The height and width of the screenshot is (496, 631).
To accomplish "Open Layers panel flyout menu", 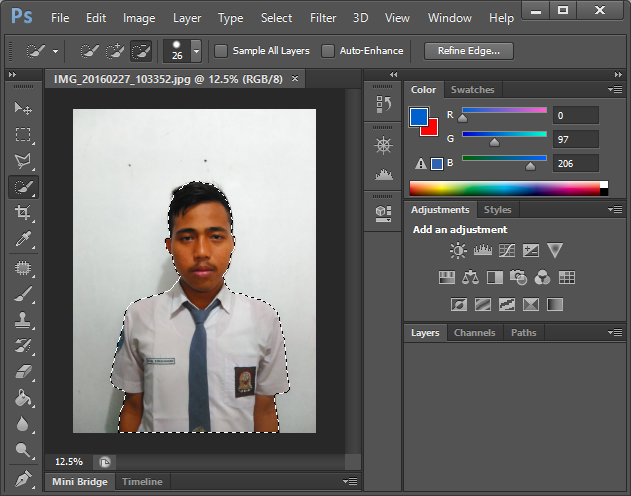I will pyautogui.click(x=615, y=332).
